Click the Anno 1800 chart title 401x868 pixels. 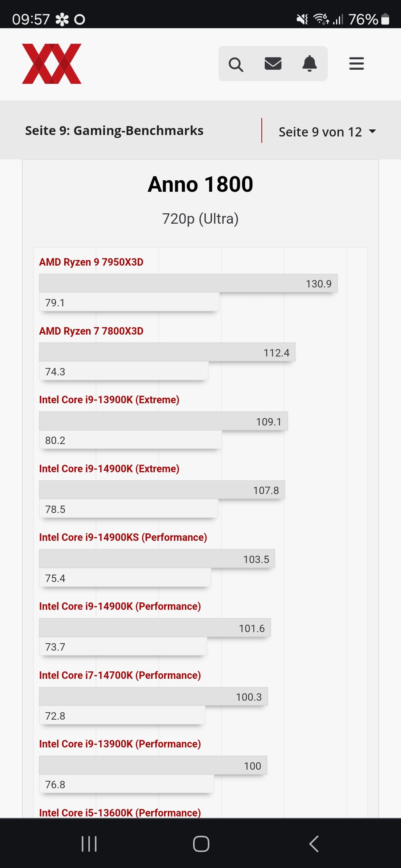coord(200,184)
